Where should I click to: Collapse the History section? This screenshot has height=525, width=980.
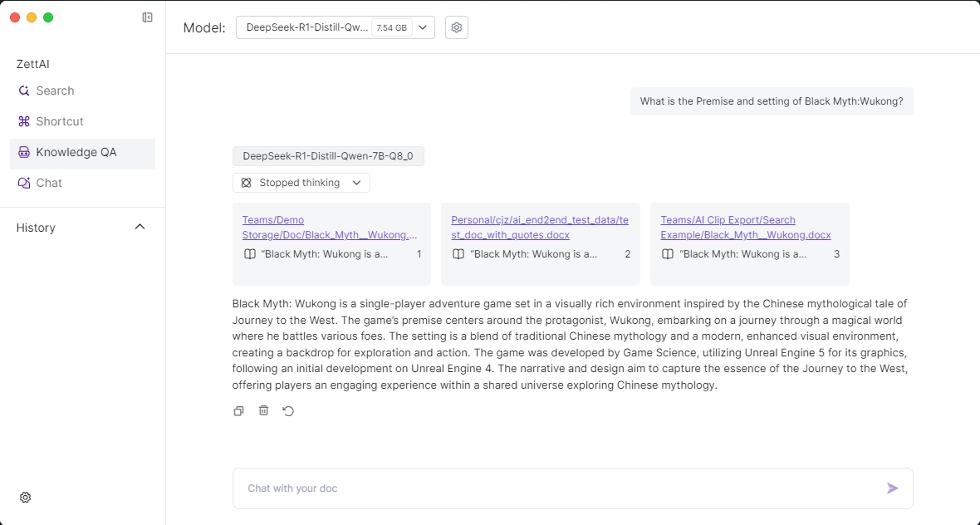click(x=140, y=227)
